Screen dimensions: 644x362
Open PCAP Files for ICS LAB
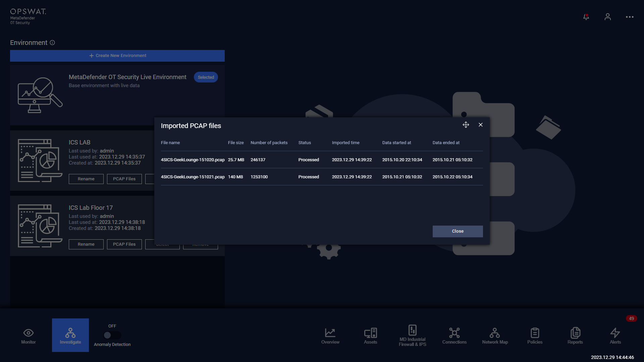124,179
